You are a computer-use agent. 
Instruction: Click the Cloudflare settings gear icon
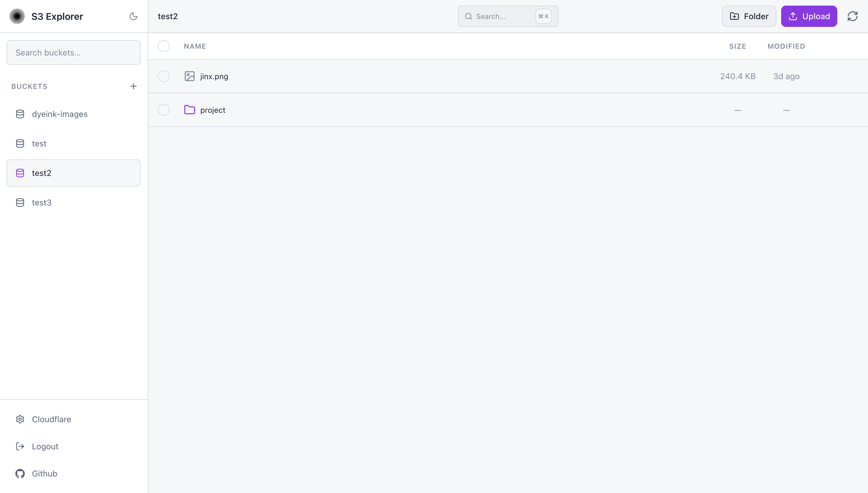coord(20,419)
